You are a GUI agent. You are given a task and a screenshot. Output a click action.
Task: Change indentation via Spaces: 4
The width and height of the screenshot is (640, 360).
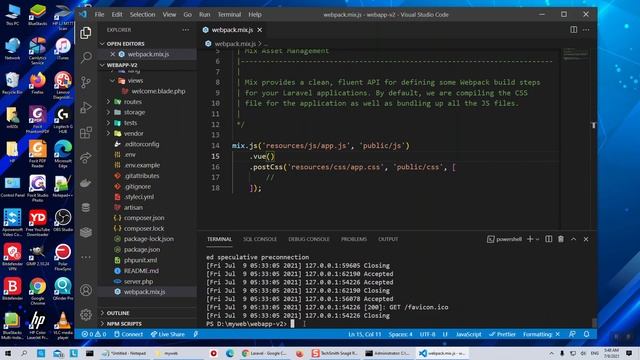[400, 334]
